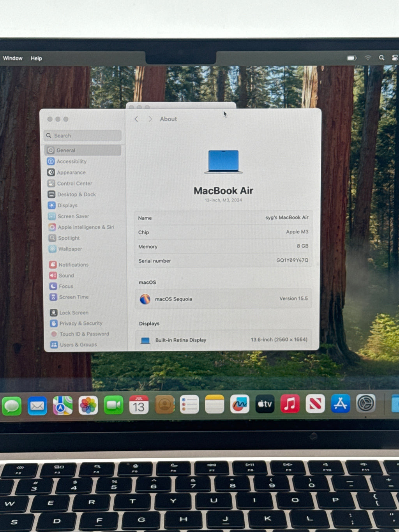Open the Wi-Fi menu bar icon
The width and height of the screenshot is (399, 532).
pos(368,58)
